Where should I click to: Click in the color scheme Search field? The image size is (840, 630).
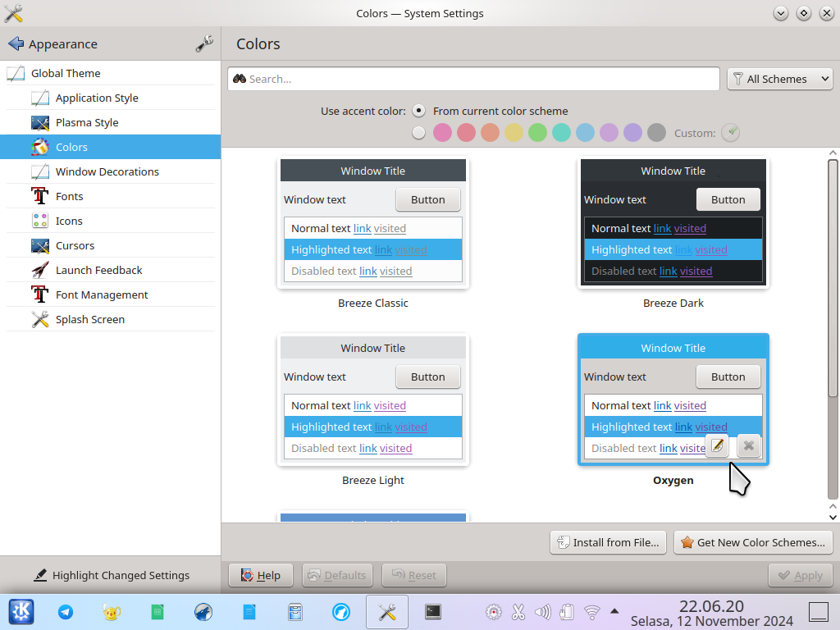[x=473, y=79]
